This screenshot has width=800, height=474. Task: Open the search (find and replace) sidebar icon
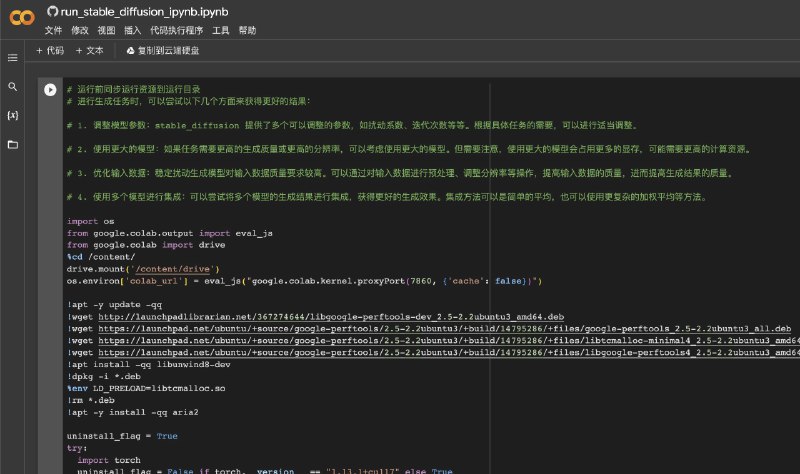tap(13, 87)
